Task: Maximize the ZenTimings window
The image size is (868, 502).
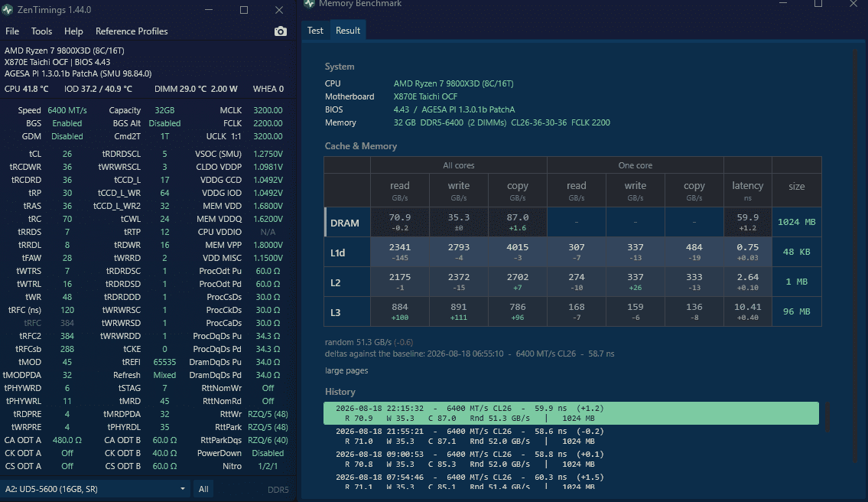Action: [x=243, y=10]
